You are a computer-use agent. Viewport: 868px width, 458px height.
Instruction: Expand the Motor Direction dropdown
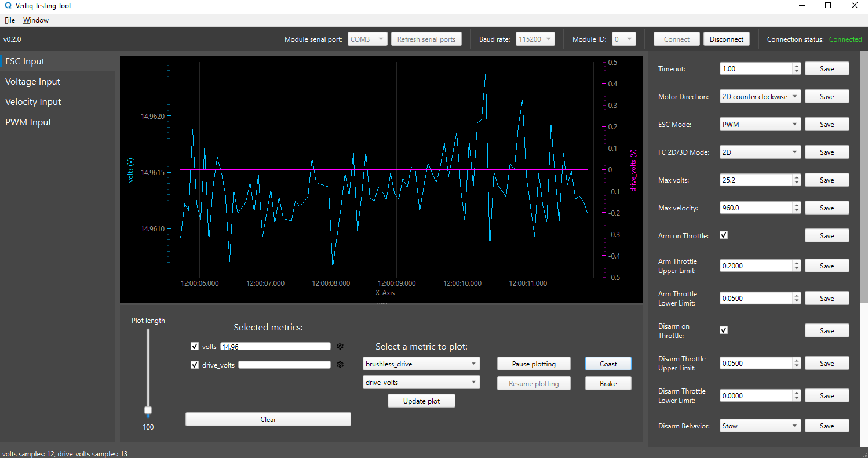tap(760, 97)
